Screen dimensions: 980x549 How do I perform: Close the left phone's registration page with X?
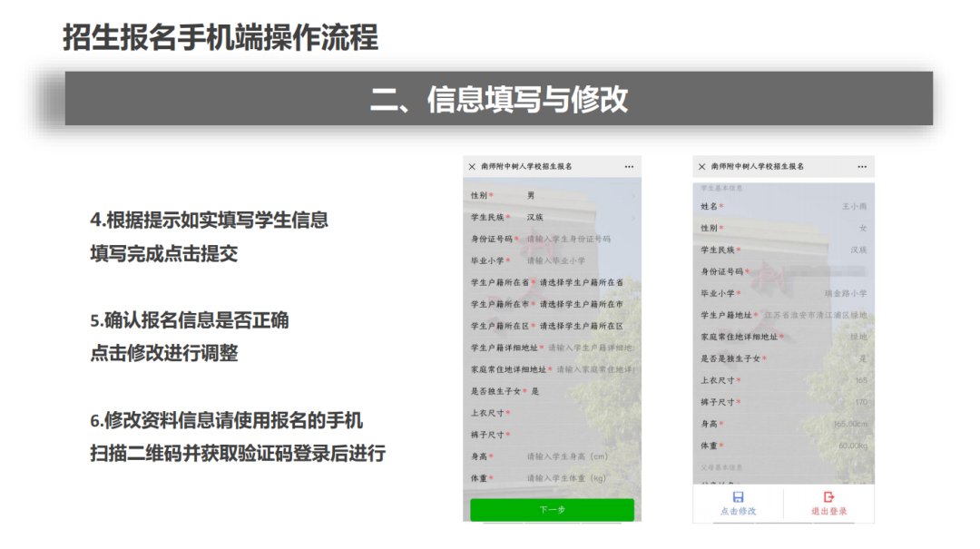pyautogui.click(x=472, y=167)
